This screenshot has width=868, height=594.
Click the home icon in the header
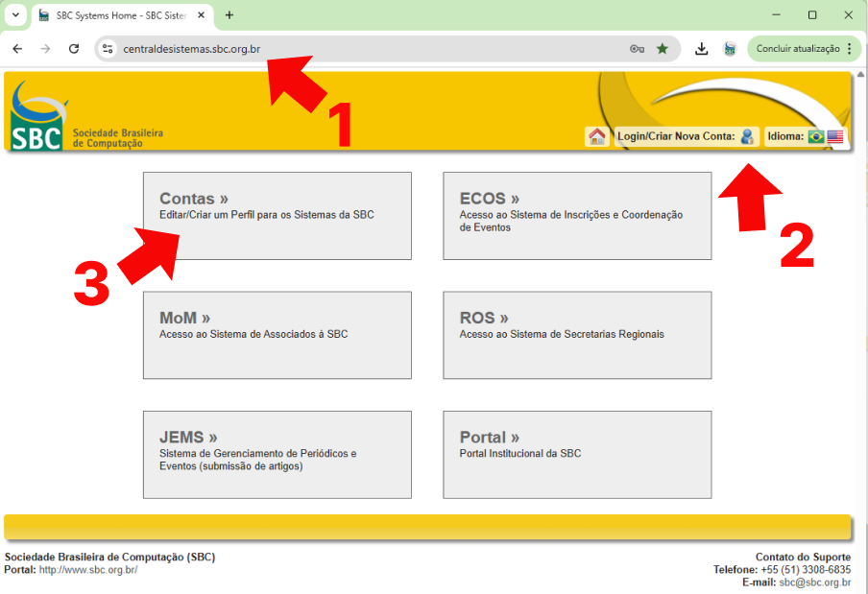point(596,136)
